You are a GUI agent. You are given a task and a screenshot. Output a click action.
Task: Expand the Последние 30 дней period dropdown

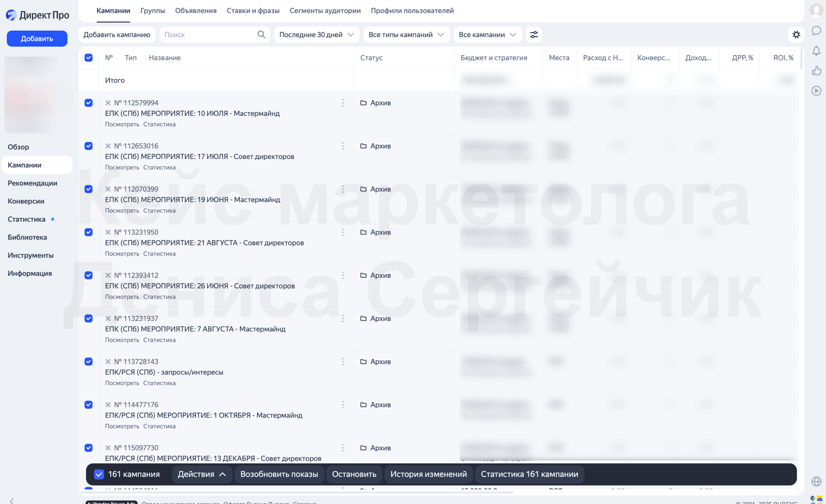[317, 35]
